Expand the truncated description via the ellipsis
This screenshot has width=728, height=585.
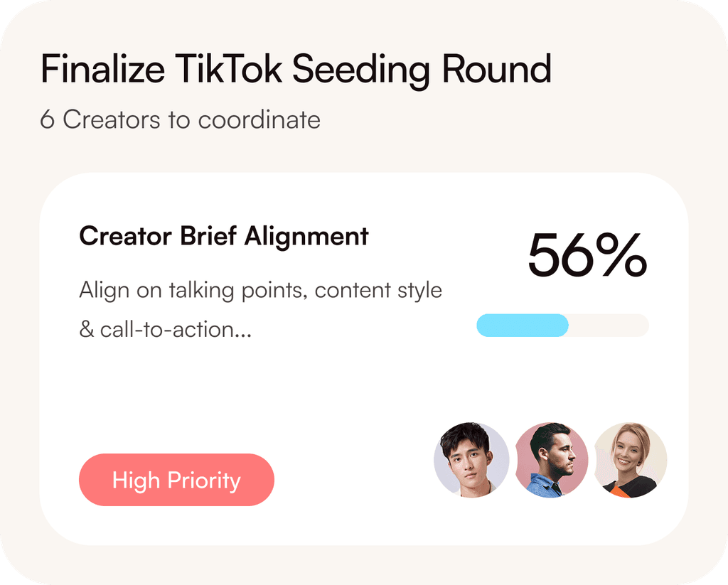point(243,332)
